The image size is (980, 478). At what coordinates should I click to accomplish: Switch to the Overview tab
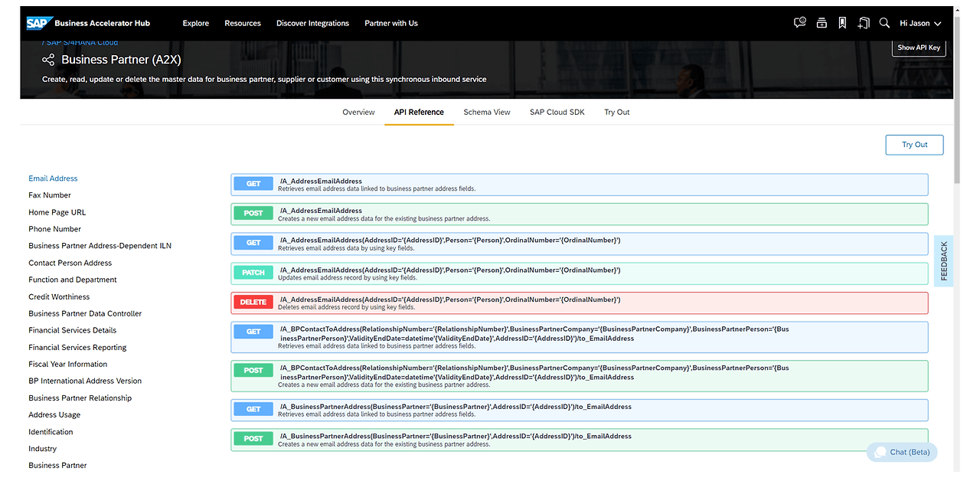point(358,112)
